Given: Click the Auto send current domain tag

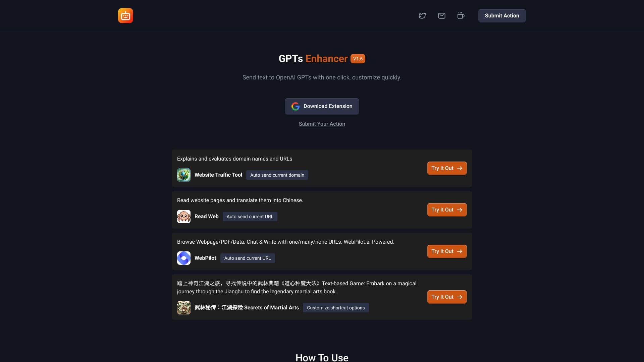Looking at the screenshot, I should coord(277,175).
